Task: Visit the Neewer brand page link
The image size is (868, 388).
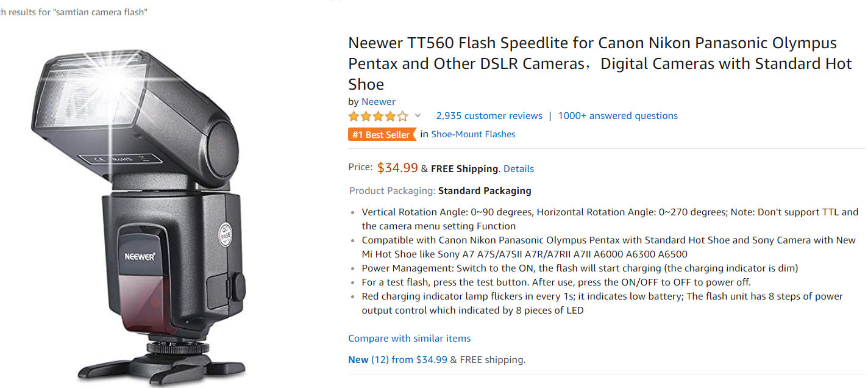Action: (x=379, y=102)
